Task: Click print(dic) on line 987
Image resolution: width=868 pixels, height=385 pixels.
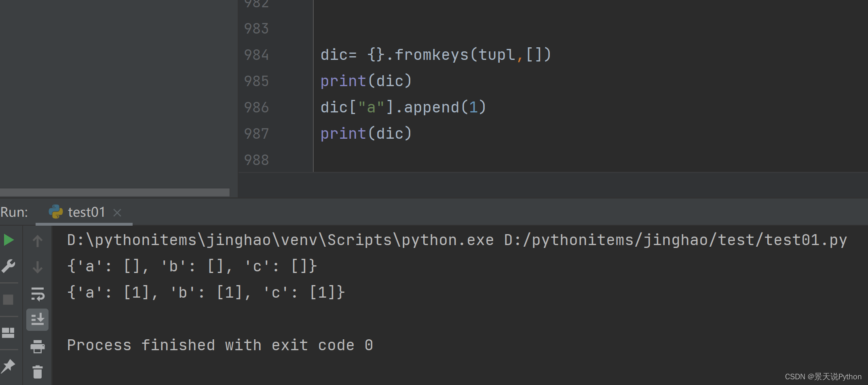Action: tap(366, 133)
